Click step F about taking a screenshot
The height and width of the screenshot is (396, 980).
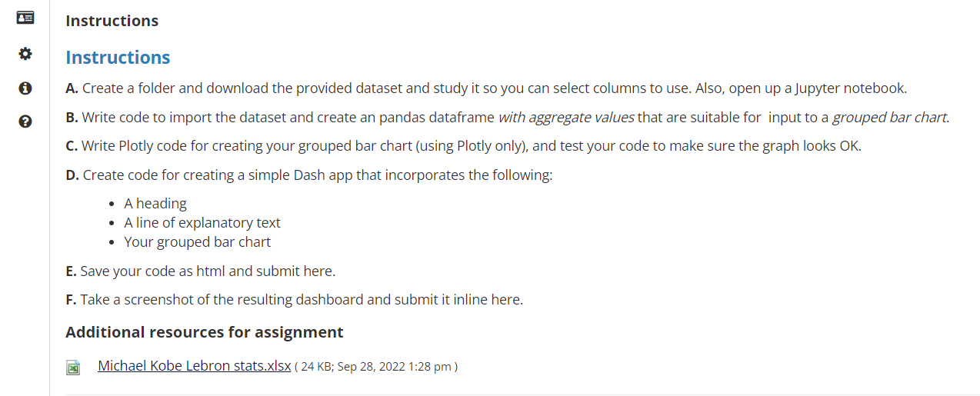coord(294,299)
